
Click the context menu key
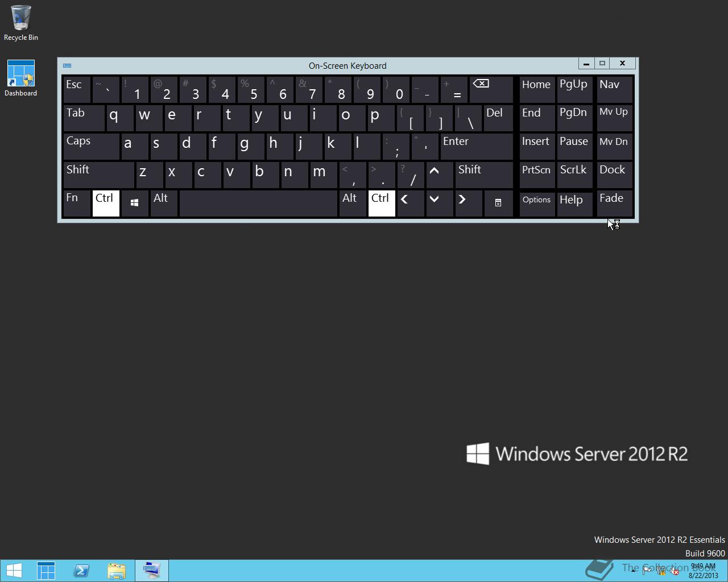(498, 203)
